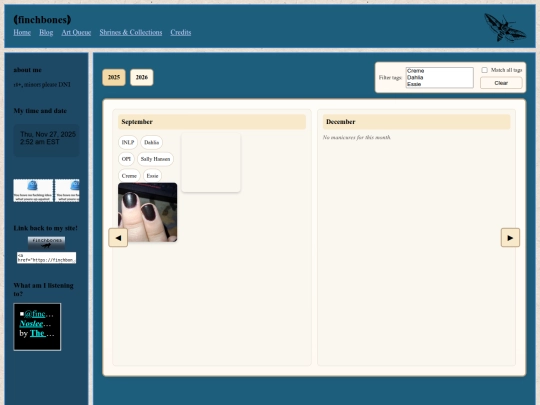Click the finchbones site button badge
540x405 pixels.
point(46,242)
